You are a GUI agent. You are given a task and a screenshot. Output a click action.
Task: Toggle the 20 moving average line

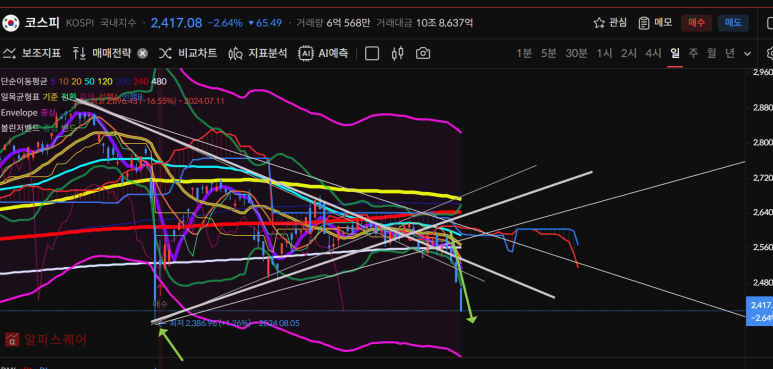click(x=76, y=82)
